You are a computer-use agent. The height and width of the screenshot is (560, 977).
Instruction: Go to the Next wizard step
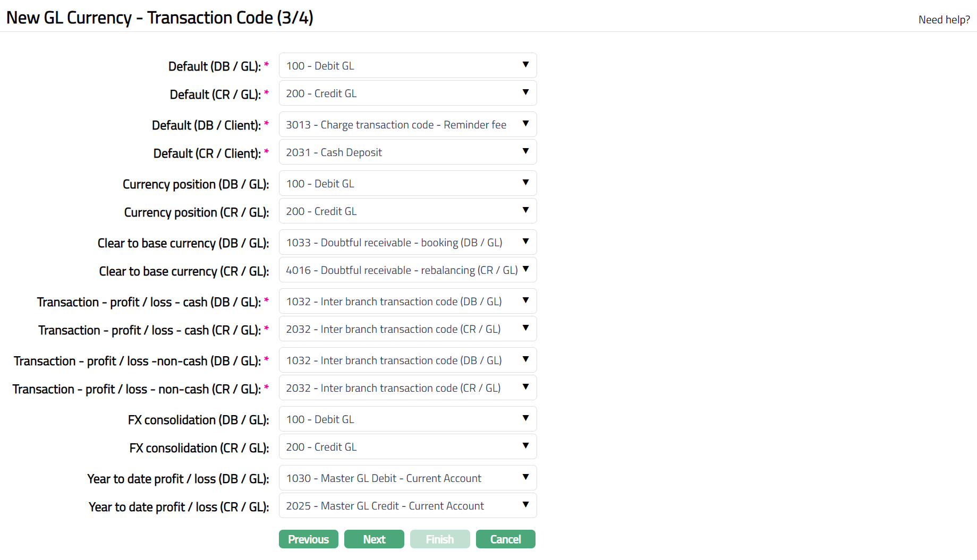(x=374, y=539)
